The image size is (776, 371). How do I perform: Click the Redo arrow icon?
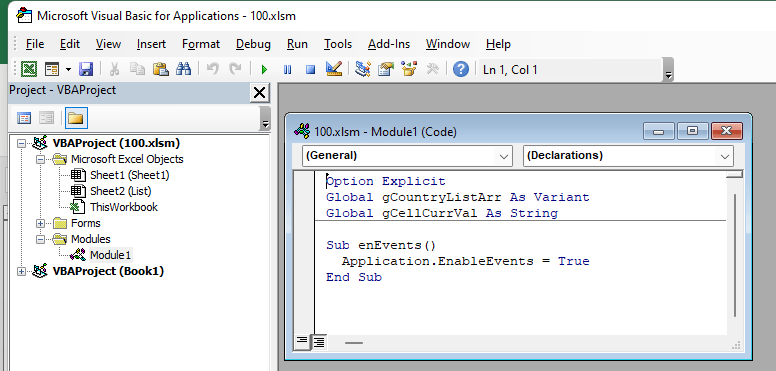[x=236, y=69]
